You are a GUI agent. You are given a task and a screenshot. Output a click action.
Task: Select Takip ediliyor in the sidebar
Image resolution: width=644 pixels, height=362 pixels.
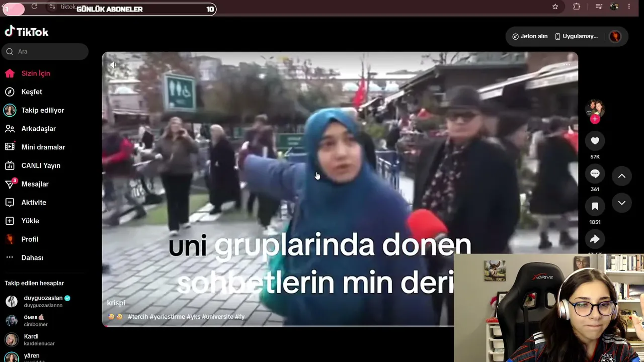42,110
